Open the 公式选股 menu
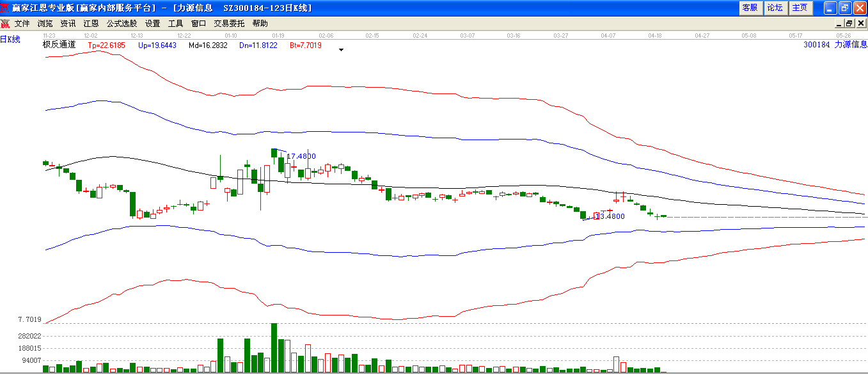Screen dimensions: 868x375 point(122,24)
